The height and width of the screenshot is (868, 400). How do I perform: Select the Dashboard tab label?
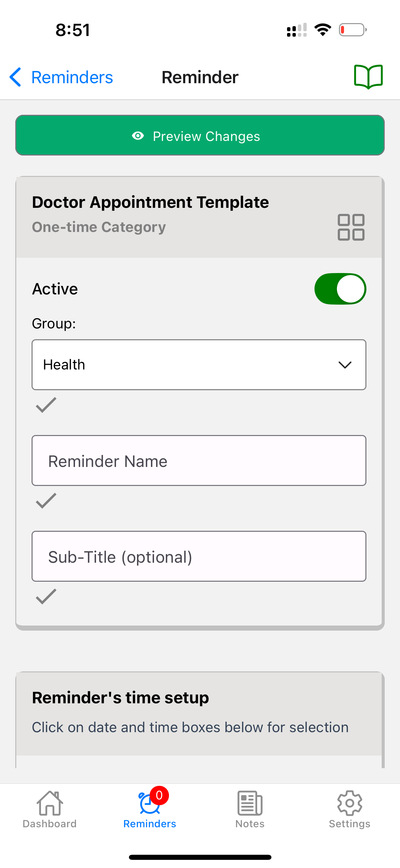[50, 824]
